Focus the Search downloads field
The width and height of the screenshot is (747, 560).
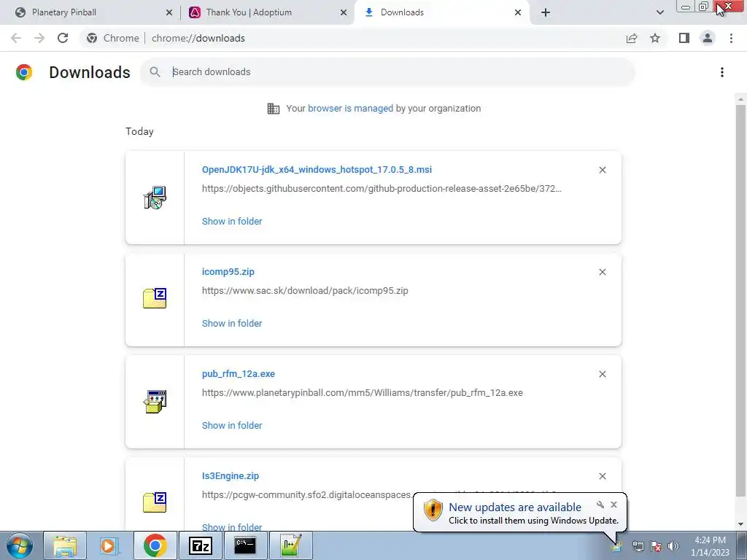point(387,72)
